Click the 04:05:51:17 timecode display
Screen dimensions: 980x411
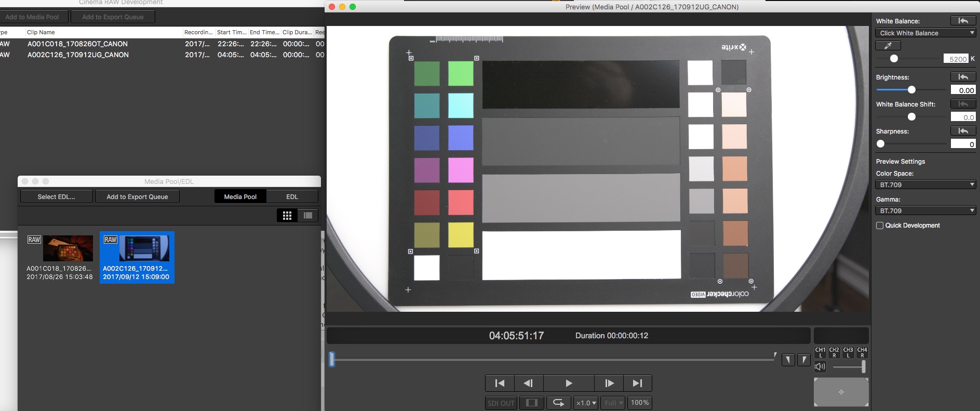516,336
